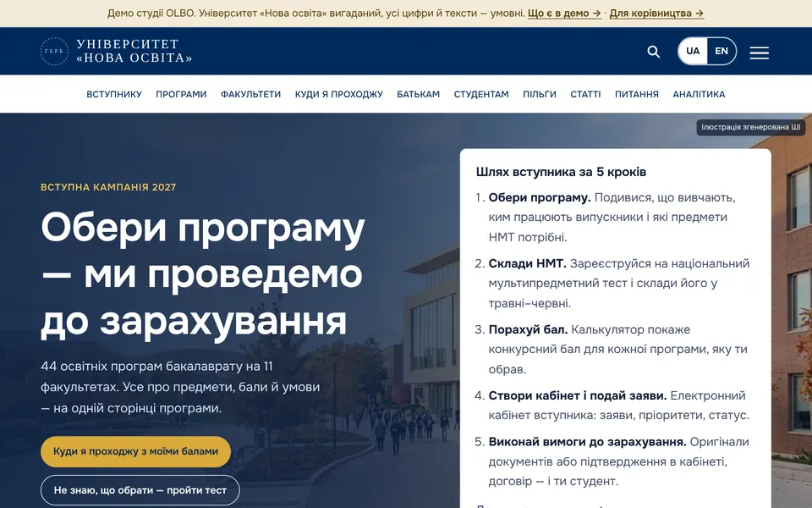Click the 'ВСТУПНА КАМПАНІЯ 2027' label
812x508 pixels.
click(108, 187)
